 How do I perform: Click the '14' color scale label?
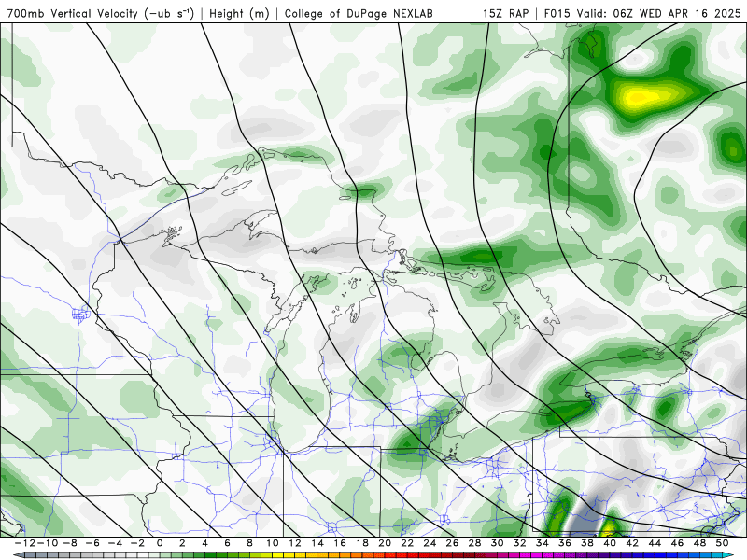click(x=317, y=543)
